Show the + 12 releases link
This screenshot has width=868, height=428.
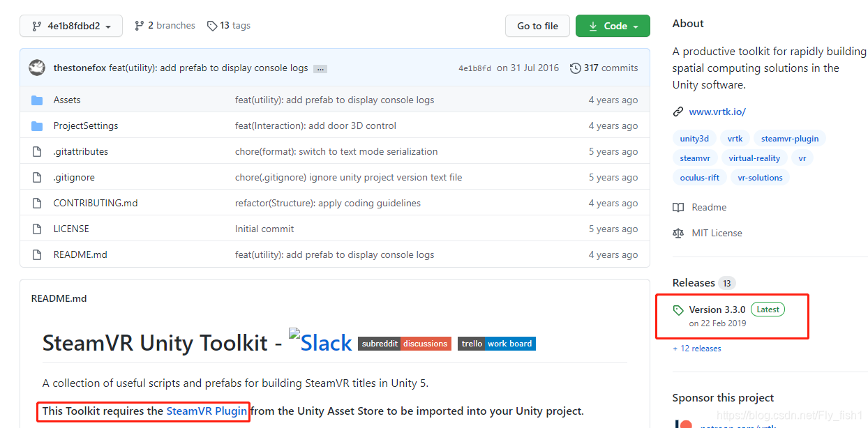coord(697,349)
